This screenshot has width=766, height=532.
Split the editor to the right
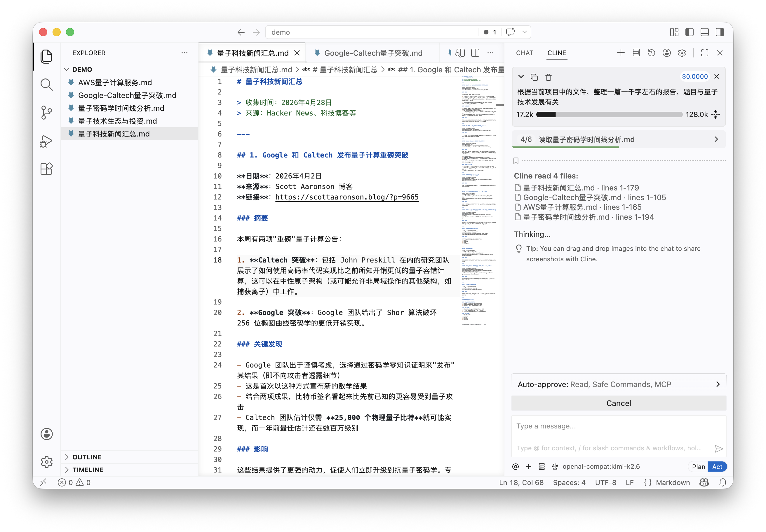point(475,53)
